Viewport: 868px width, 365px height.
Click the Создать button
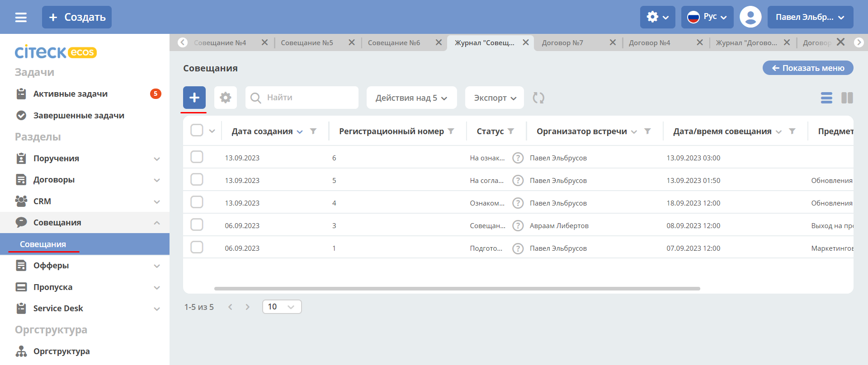click(77, 17)
